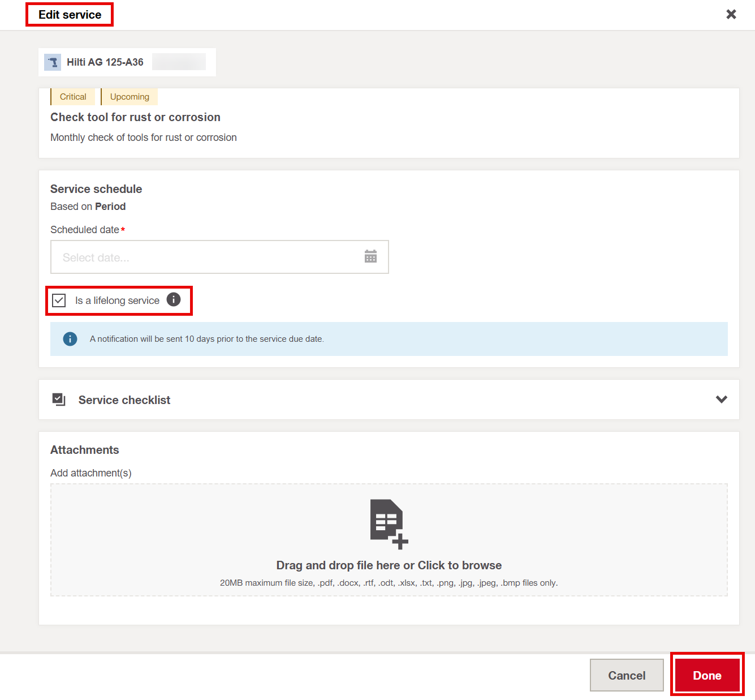Image resolution: width=755 pixels, height=700 pixels.
Task: Click the Edit service header title
Action: 70,15
